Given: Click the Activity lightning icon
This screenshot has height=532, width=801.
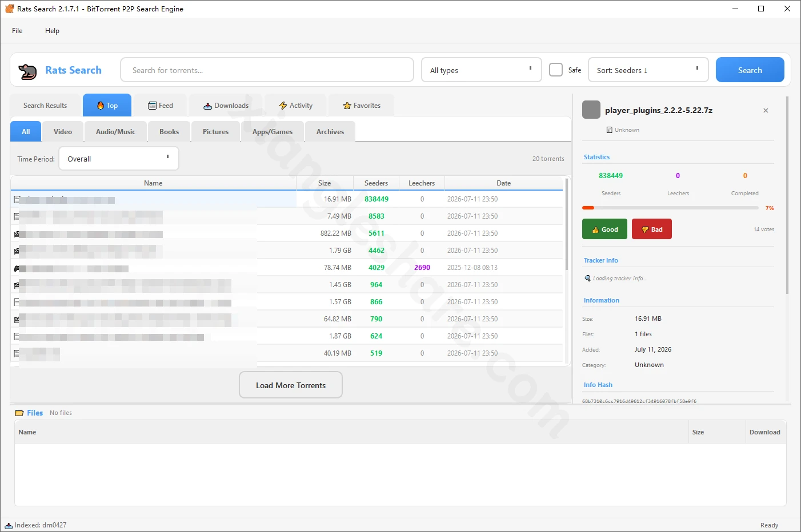Looking at the screenshot, I should (283, 106).
